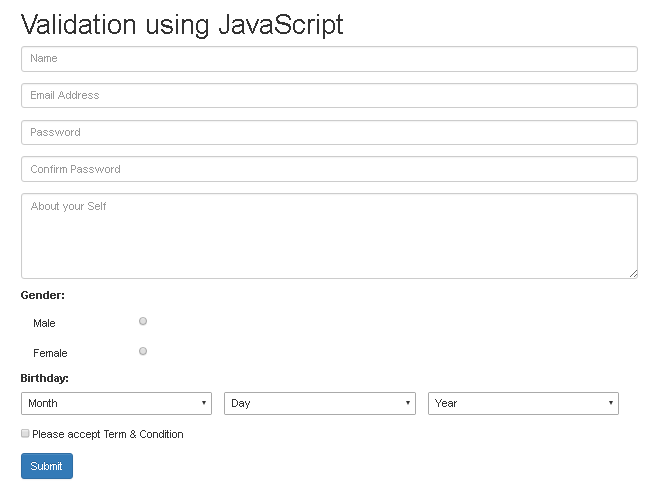Click the Validation using JavaScript heading
This screenshot has height=490, width=662.
[182, 24]
